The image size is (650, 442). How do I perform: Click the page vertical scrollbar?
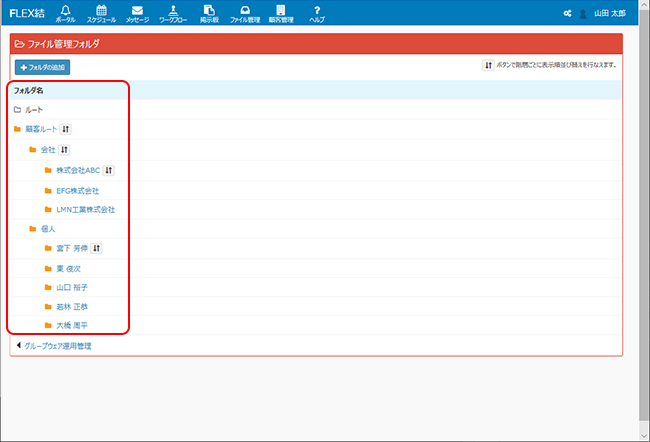644,216
